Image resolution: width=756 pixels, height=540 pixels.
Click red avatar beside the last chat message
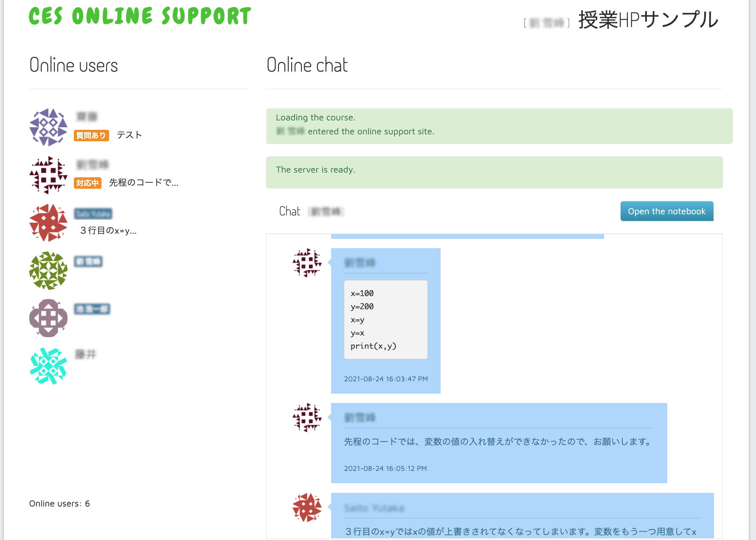[307, 507]
